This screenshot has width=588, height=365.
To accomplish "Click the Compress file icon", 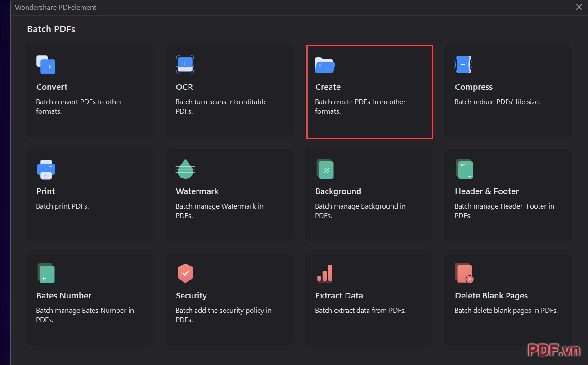I will [x=463, y=65].
